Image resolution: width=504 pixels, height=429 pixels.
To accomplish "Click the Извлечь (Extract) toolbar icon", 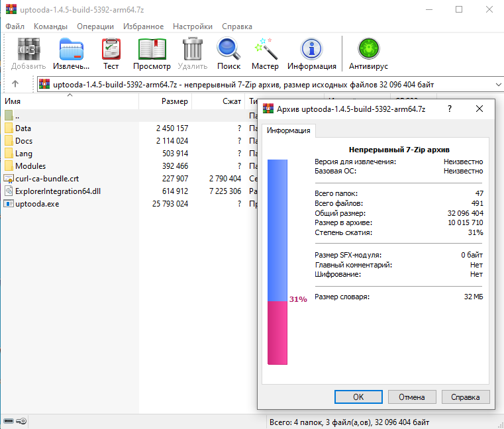I will 72,49.
